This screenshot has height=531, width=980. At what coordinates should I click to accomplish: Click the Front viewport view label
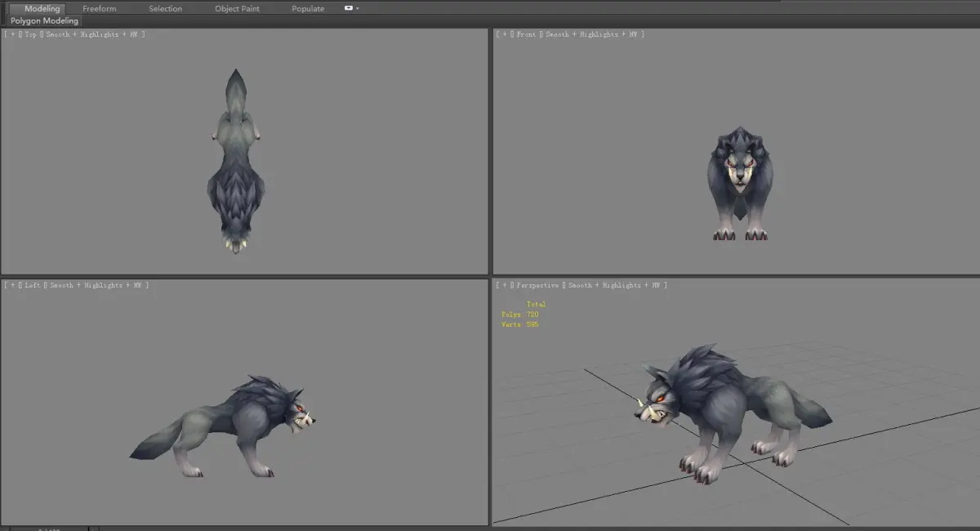pos(526,34)
